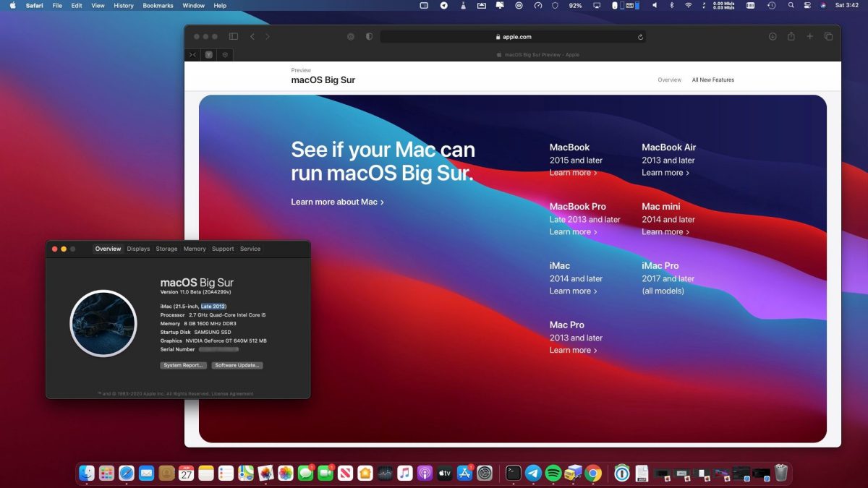Open Music app in the Dock
The width and height of the screenshot is (868, 488).
pyautogui.click(x=405, y=473)
